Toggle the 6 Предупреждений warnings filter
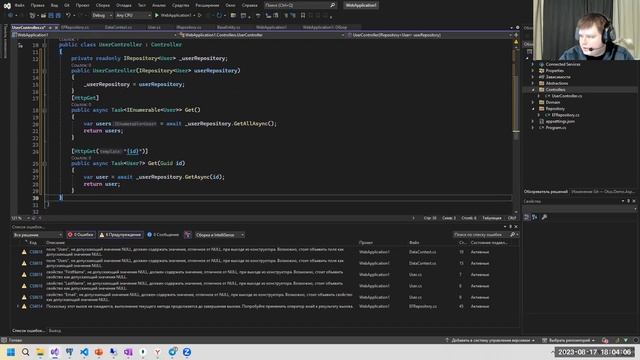Viewport: 640px width, 360px height. pos(121,235)
